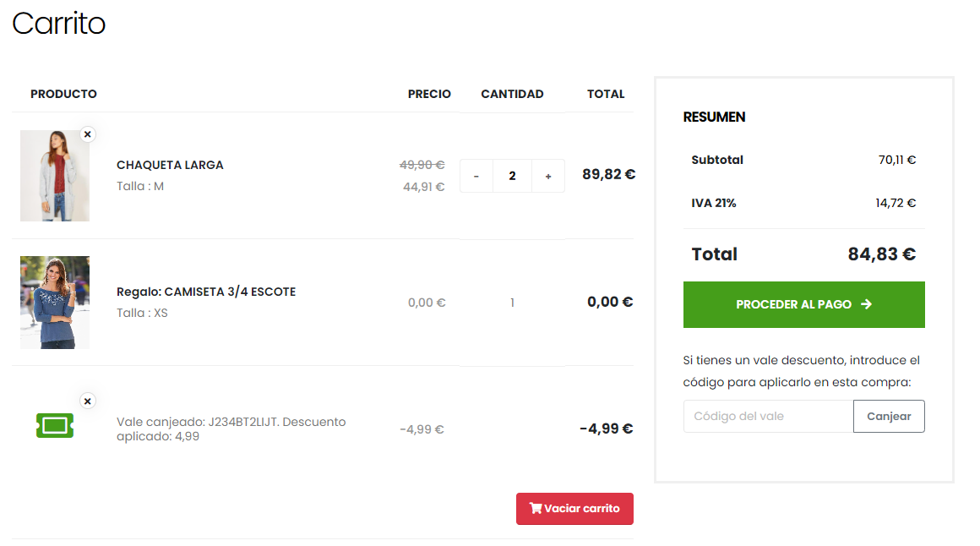This screenshot has width=980, height=546.
Task: Focus the Código del vale input field
Action: click(768, 416)
